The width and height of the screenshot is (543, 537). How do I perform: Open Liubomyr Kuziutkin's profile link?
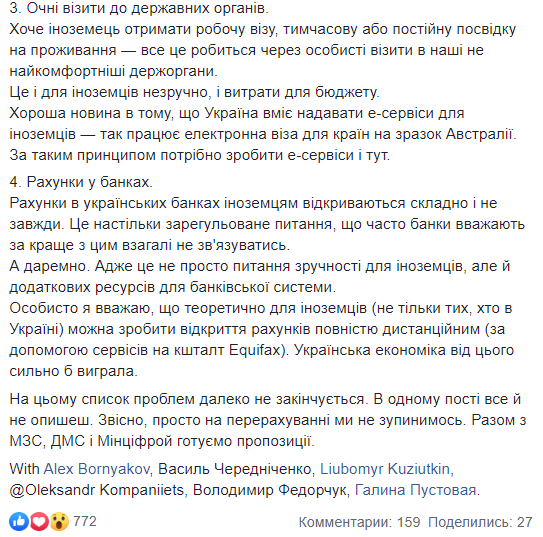click(x=385, y=469)
